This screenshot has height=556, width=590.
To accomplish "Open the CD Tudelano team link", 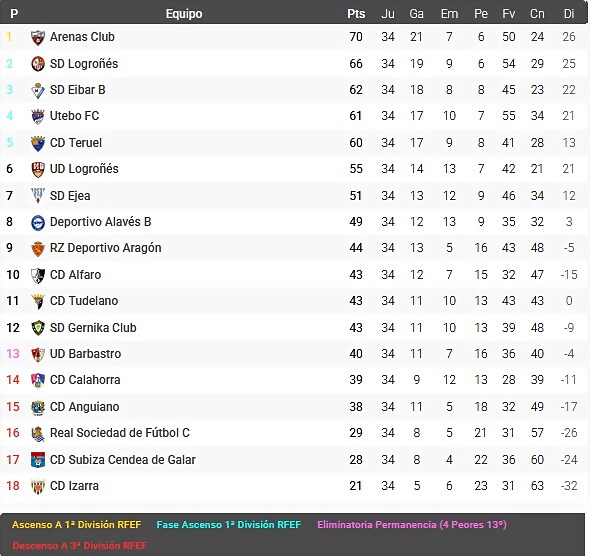I will (x=84, y=301).
